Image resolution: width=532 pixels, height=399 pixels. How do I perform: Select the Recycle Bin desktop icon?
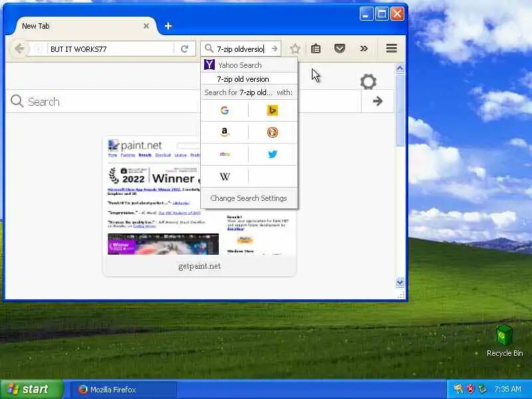point(505,341)
